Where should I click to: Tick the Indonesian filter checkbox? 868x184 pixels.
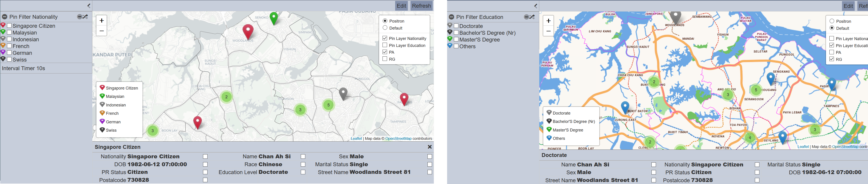pyautogui.click(x=9, y=39)
